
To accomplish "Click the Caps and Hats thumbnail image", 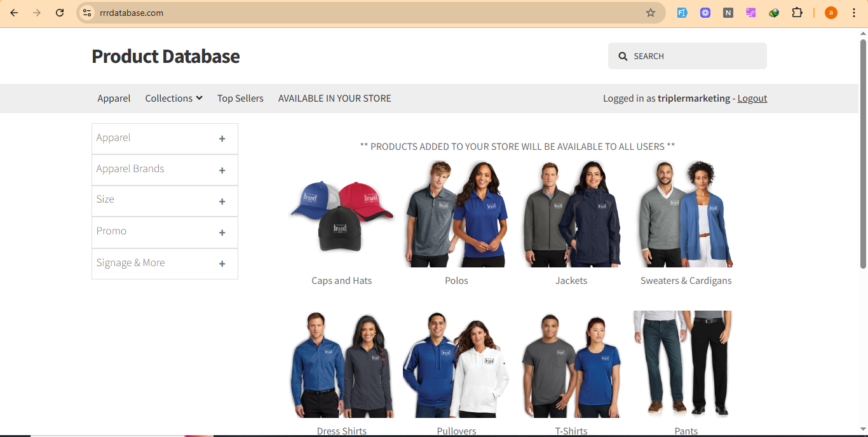I will tap(341, 215).
